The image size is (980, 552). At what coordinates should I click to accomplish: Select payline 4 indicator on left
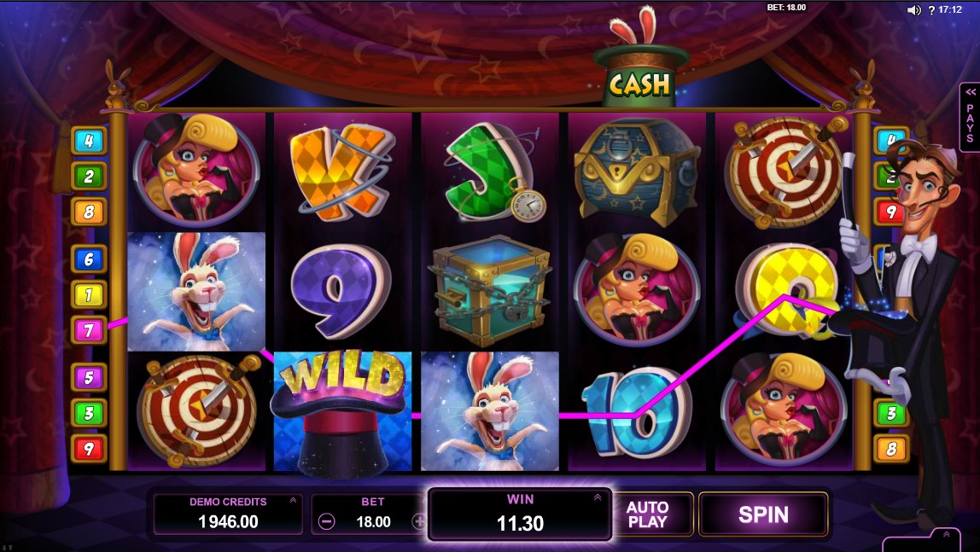(x=88, y=141)
